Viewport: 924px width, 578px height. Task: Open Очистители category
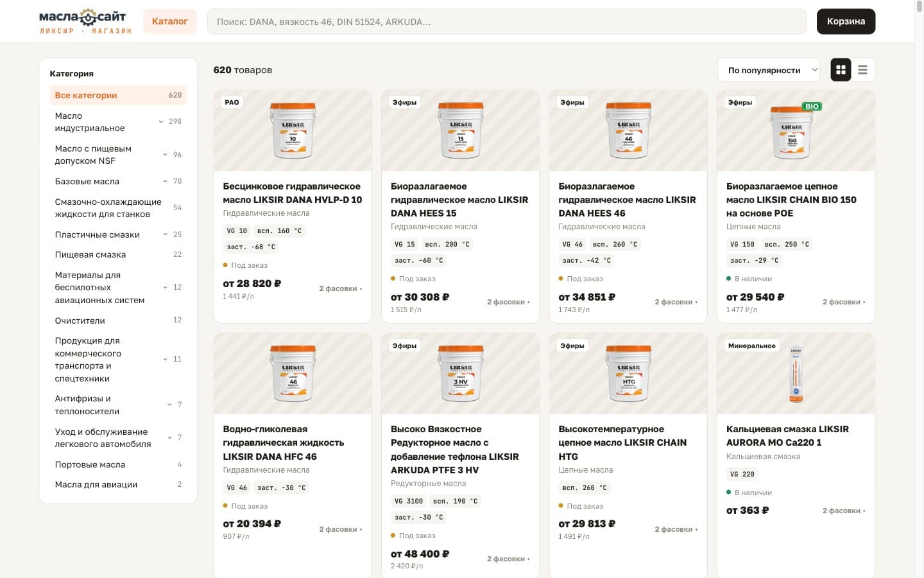pyautogui.click(x=118, y=320)
